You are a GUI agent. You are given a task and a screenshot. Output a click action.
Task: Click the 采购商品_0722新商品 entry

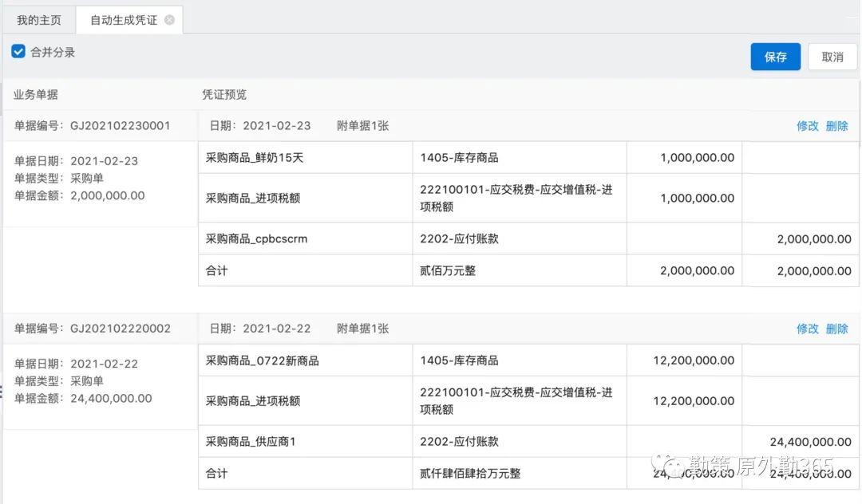263,360
